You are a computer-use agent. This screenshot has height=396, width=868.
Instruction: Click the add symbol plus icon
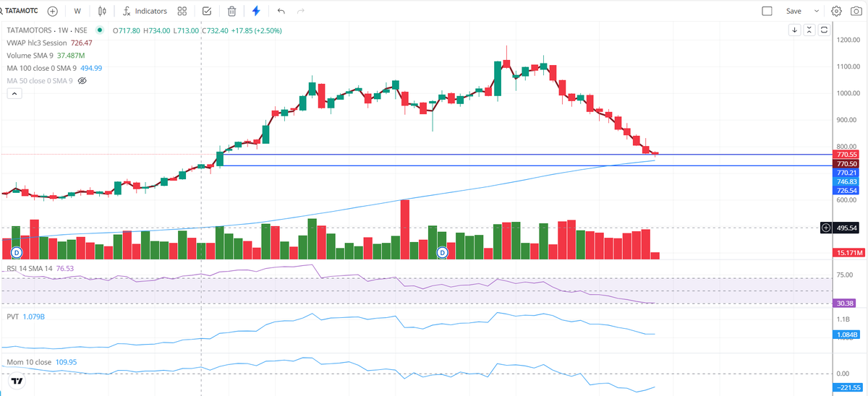point(52,11)
